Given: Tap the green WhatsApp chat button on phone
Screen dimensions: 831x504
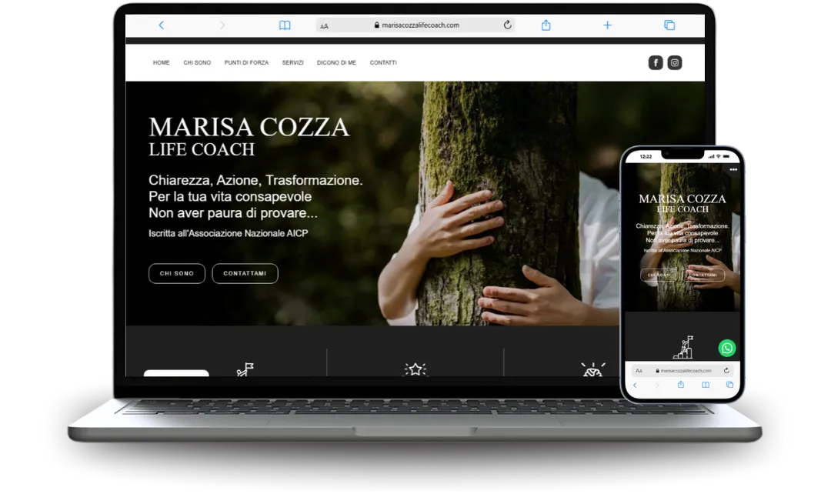Looking at the screenshot, I should click(x=726, y=348).
